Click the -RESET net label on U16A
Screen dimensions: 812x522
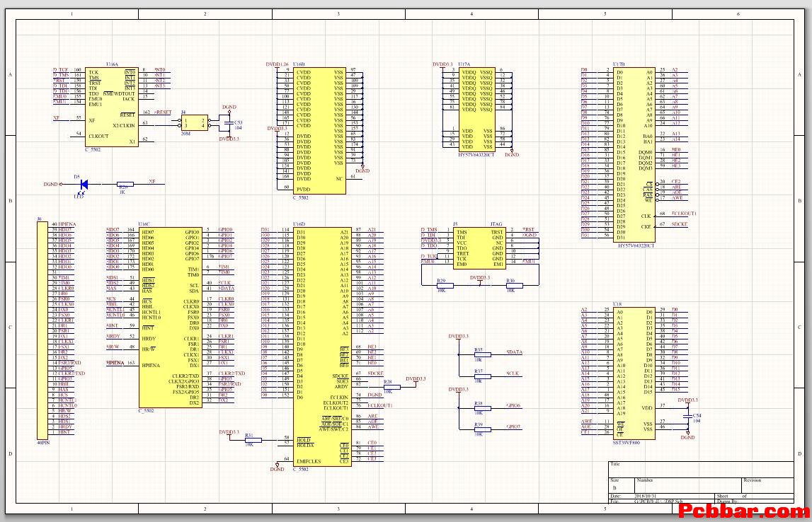click(x=163, y=112)
